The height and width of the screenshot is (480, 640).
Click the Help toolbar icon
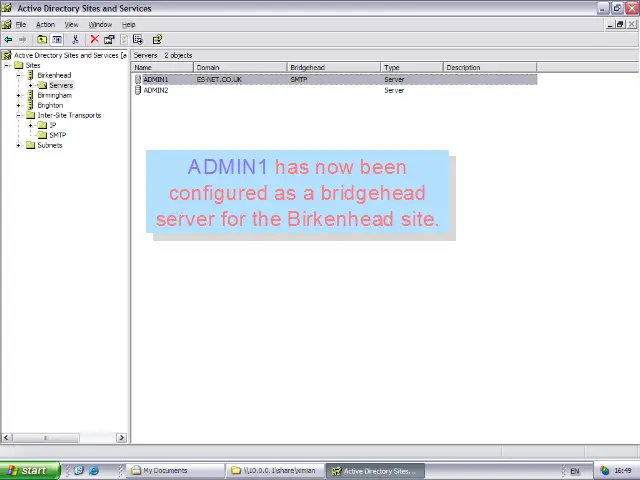(x=157, y=40)
